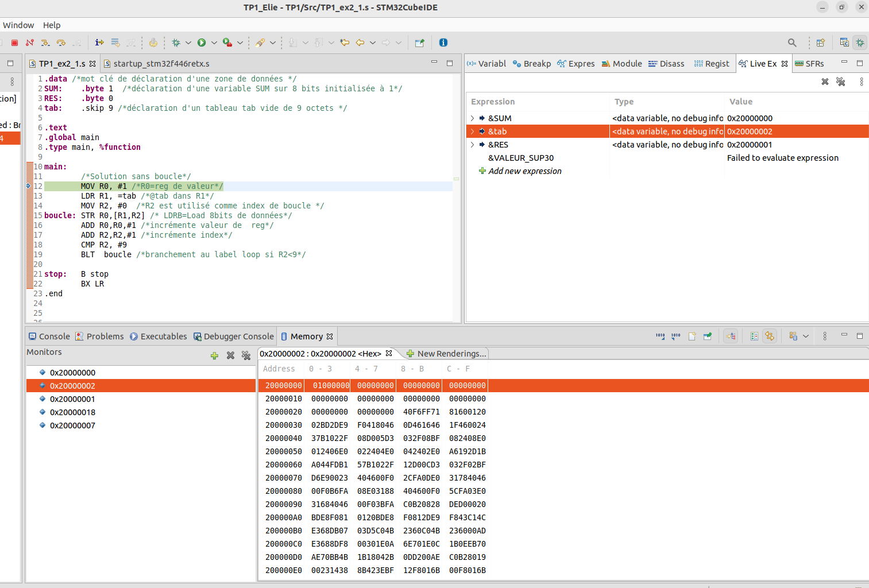869x588 pixels.
Task: Click the red Terminate debug button
Action: (x=15, y=42)
